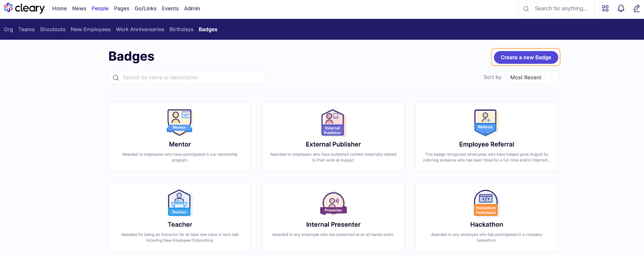The height and width of the screenshot is (256, 644).
Task: Select People in the top navigation
Action: [x=100, y=8]
